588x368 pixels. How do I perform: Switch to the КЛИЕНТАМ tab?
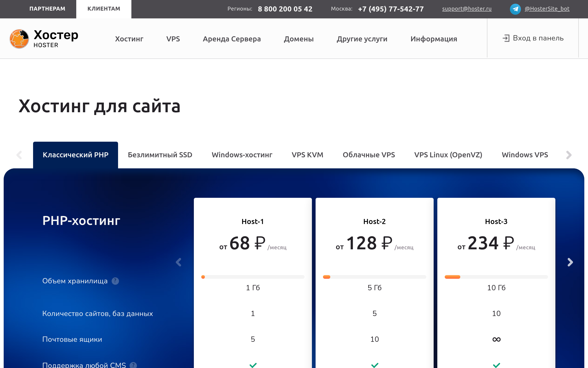tap(104, 9)
